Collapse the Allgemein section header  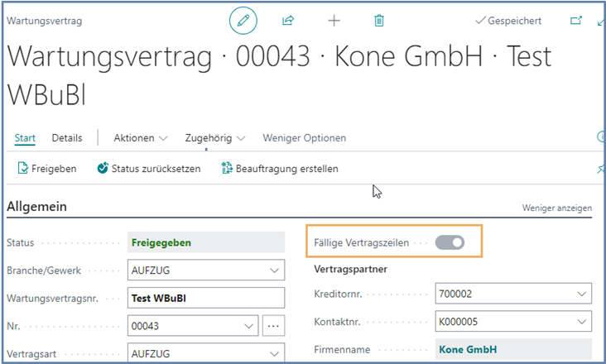click(36, 207)
